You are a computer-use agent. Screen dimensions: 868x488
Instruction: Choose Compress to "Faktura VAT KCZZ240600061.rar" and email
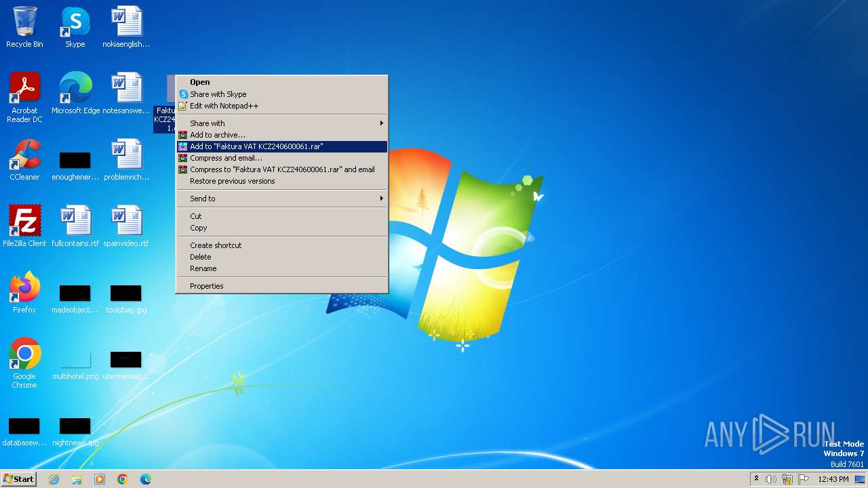281,169
